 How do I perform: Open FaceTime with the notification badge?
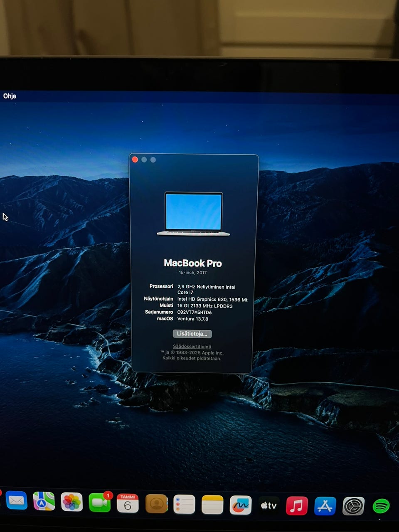point(100,502)
